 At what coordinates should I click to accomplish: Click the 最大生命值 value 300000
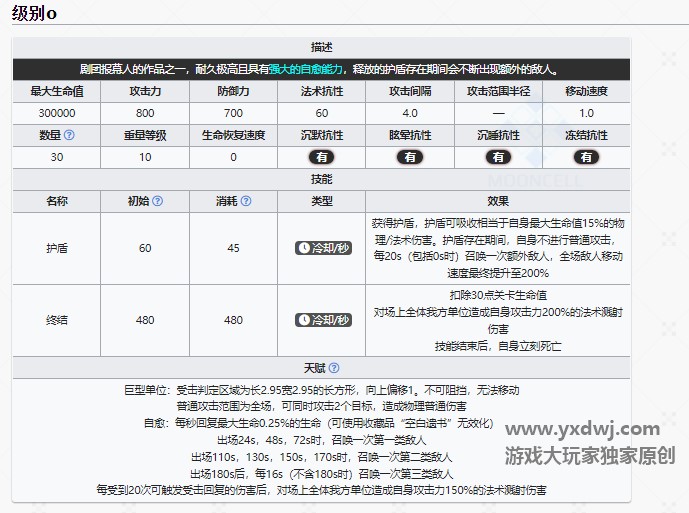click(x=57, y=113)
